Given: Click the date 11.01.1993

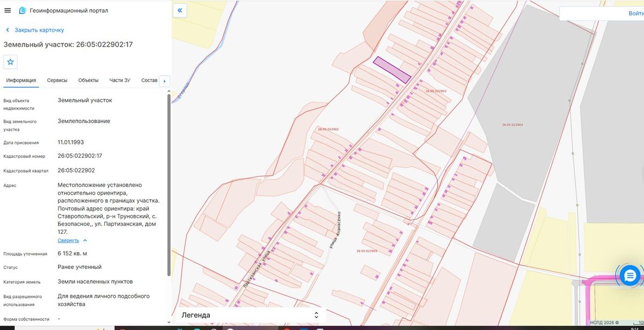Looking at the screenshot, I should [x=71, y=143].
